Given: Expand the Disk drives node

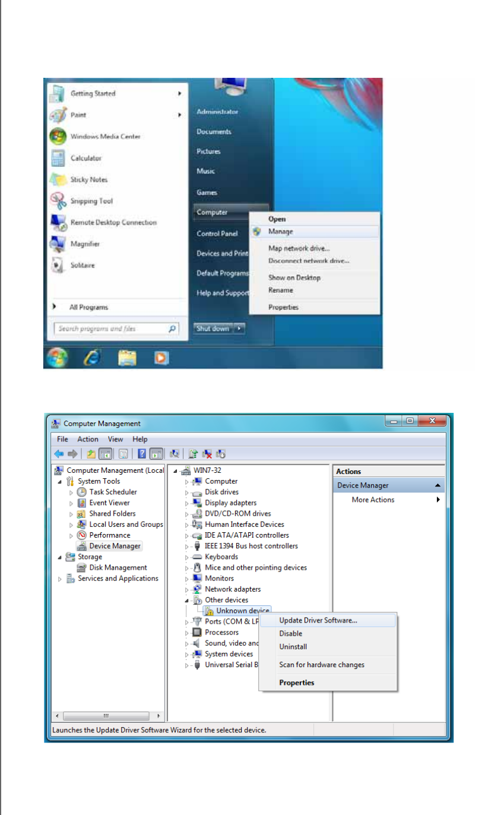Looking at the screenshot, I should click(186, 492).
